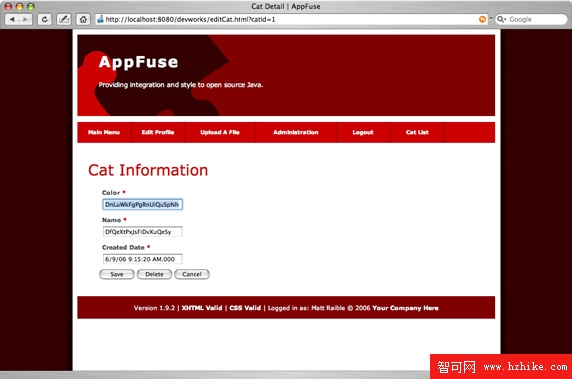Image resolution: width=572 pixels, height=379 pixels.
Task: Choose Logout in the navigation bar
Action: click(363, 132)
